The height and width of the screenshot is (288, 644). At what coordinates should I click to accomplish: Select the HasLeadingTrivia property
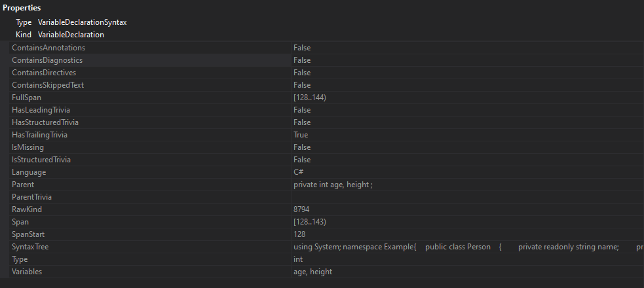point(41,110)
